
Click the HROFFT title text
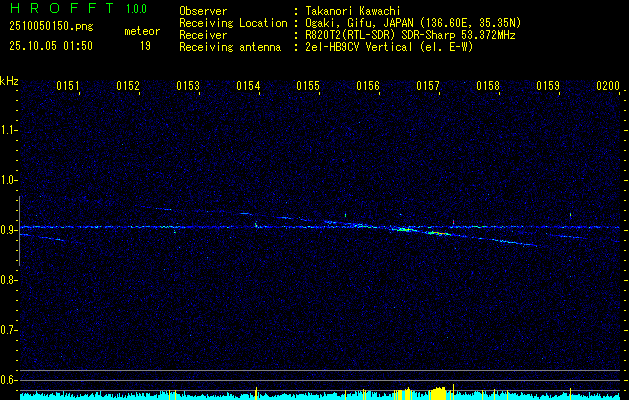[x=62, y=8]
